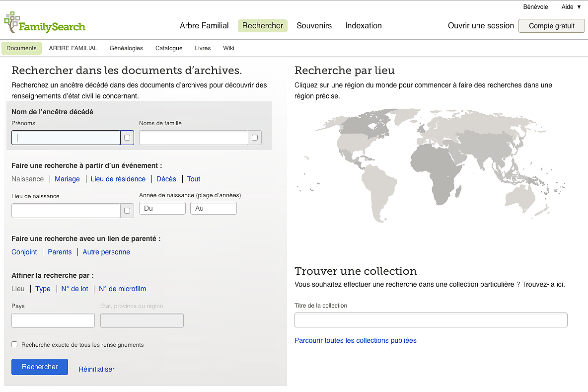Tick the exact-match checkbox for Lieu de naissance
Image resolution: width=588 pixels, height=392 pixels.
point(127,211)
